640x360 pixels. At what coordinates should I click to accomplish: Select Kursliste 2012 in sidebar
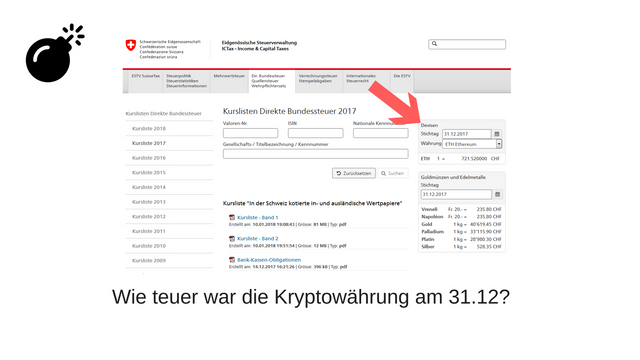[149, 216]
